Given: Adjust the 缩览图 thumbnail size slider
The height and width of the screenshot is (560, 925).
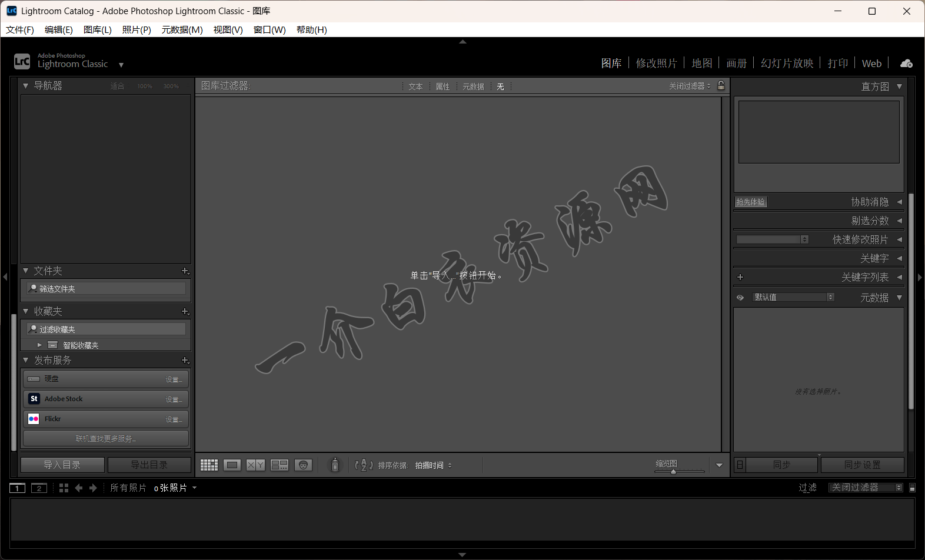Looking at the screenshot, I should pos(674,472).
